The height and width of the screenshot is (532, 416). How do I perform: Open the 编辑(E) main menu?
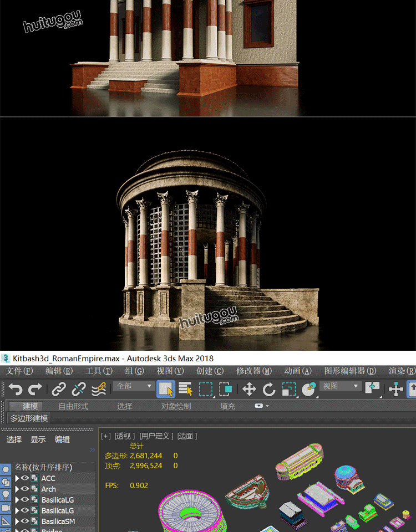pos(59,371)
